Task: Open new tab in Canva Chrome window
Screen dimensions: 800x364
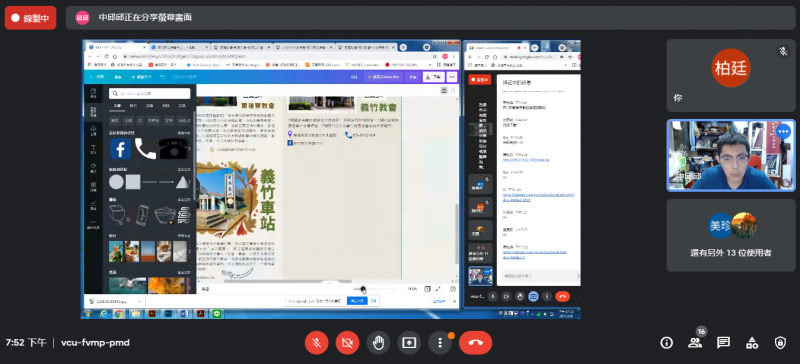Action: pyautogui.click(x=403, y=47)
